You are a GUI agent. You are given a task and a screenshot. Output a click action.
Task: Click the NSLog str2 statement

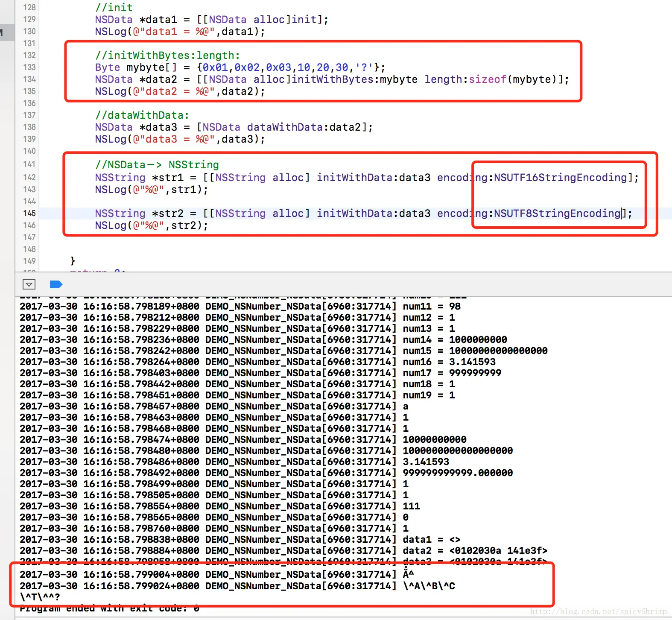(152, 225)
